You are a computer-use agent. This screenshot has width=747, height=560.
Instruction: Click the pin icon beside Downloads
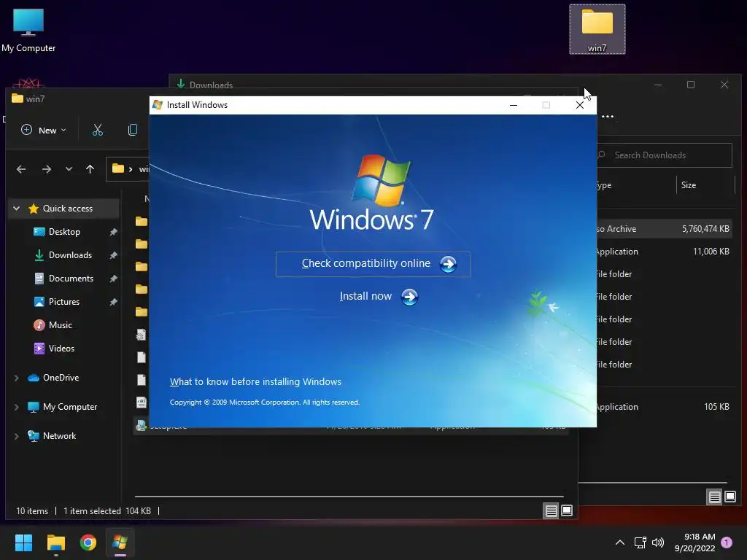click(x=113, y=255)
